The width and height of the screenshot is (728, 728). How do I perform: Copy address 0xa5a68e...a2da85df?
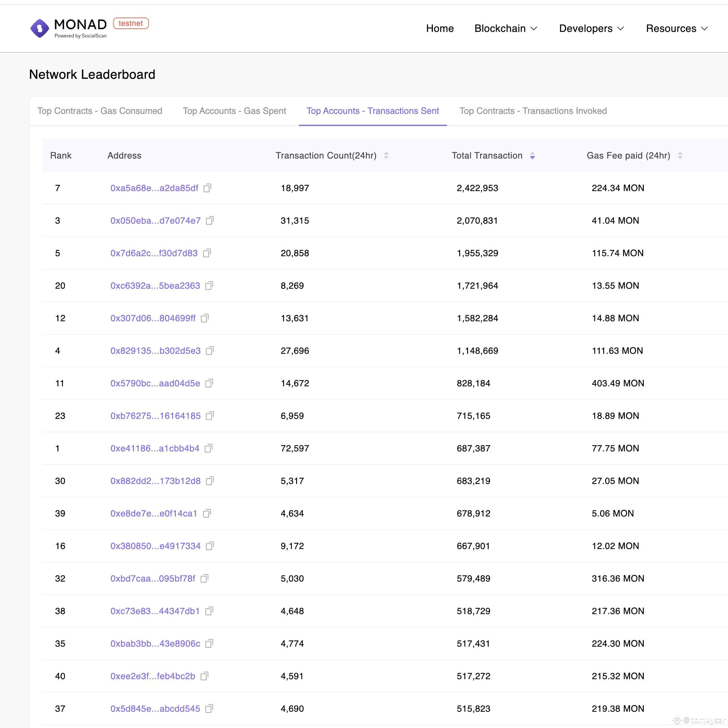point(207,188)
